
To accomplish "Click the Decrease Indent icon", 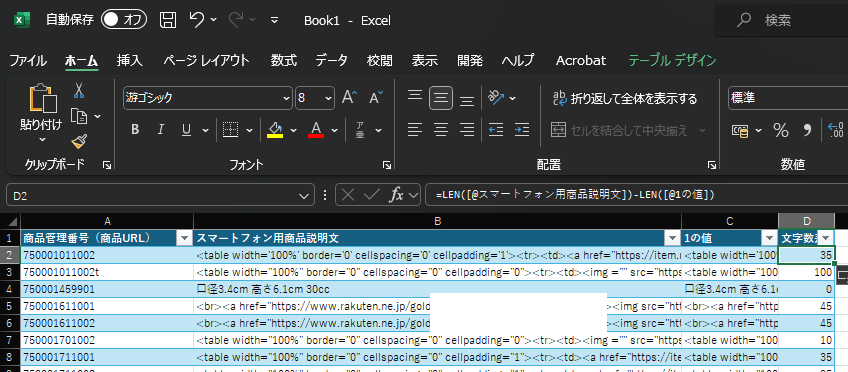I will (x=496, y=130).
